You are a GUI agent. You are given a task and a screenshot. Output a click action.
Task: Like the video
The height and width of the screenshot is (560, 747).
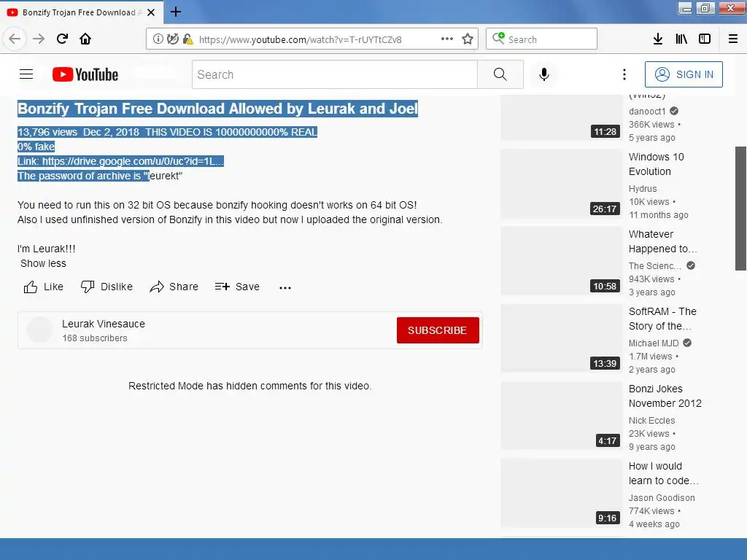(x=43, y=287)
